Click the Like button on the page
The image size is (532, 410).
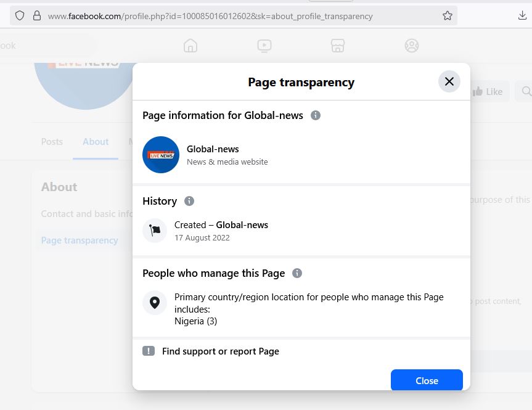tap(488, 92)
